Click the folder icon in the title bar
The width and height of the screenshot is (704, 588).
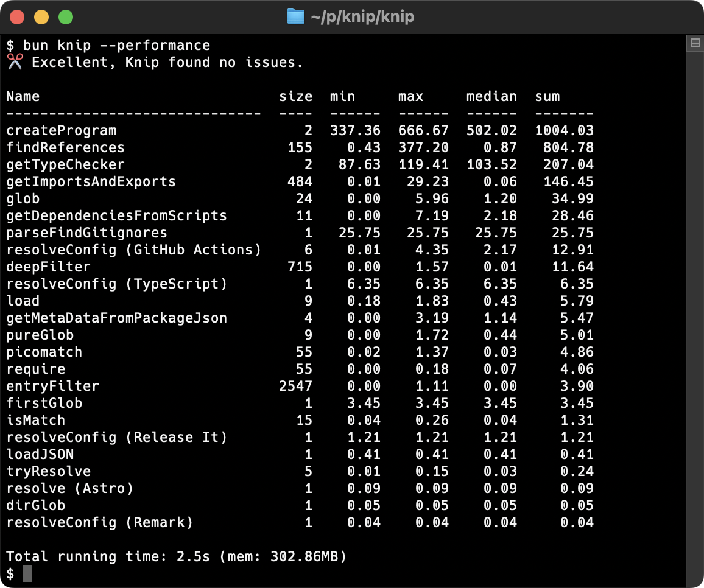(295, 16)
